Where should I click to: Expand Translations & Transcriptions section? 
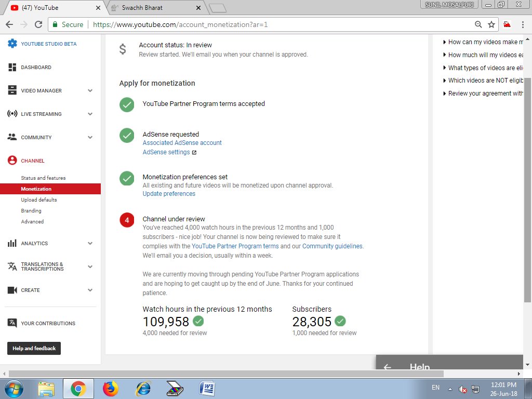point(90,267)
